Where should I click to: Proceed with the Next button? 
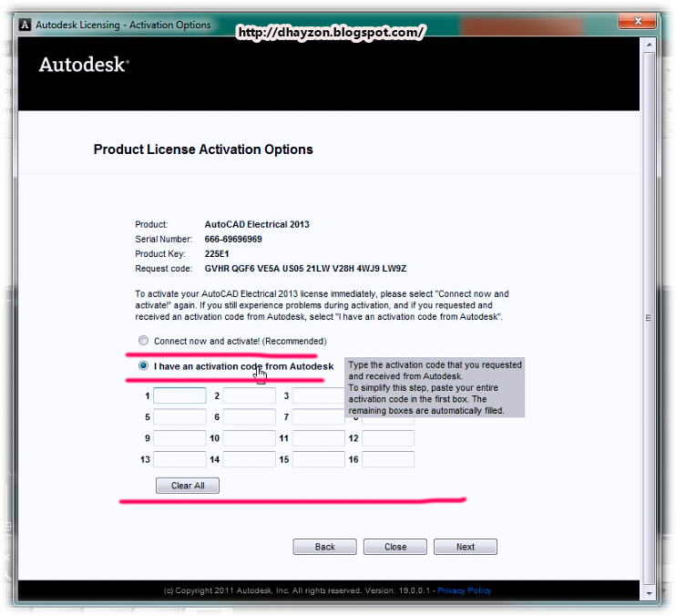(x=466, y=547)
